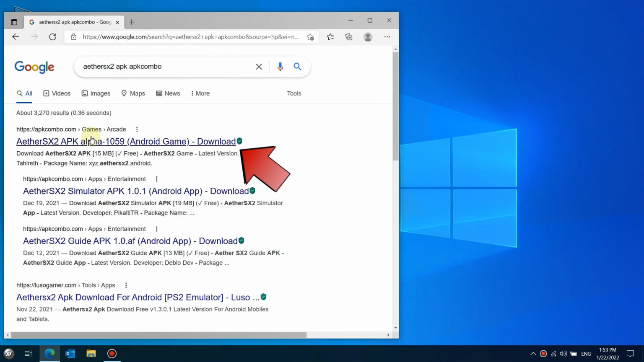This screenshot has width=644, height=362.
Task: Go back to the previous page
Action: pyautogui.click(x=16, y=37)
